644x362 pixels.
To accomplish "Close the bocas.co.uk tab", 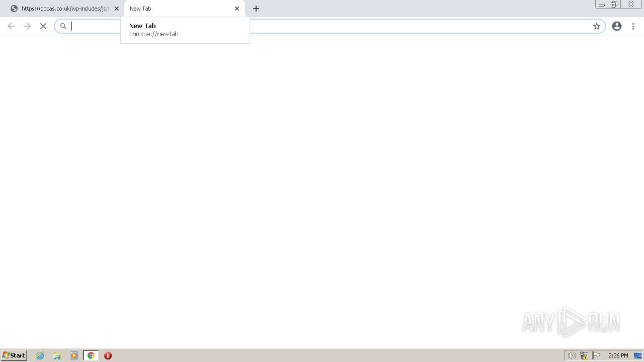I will (x=117, y=9).
